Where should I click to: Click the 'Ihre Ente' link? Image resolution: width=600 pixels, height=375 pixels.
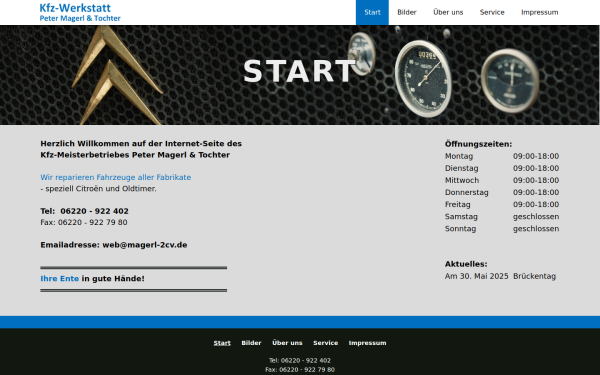pyautogui.click(x=60, y=279)
